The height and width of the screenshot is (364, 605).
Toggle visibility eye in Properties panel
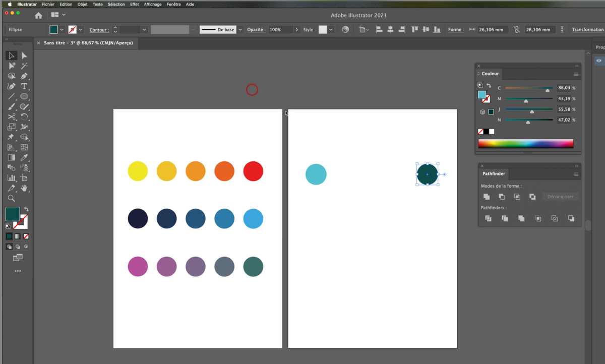599,60
